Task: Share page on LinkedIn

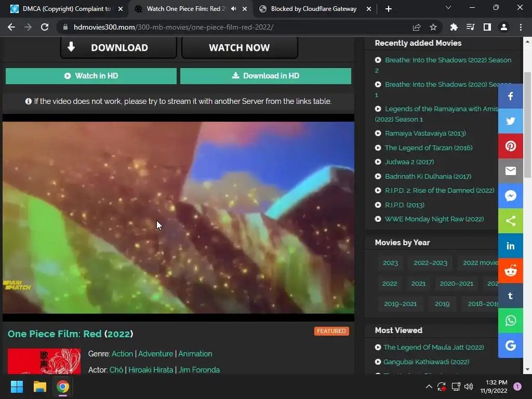Action: point(510,246)
